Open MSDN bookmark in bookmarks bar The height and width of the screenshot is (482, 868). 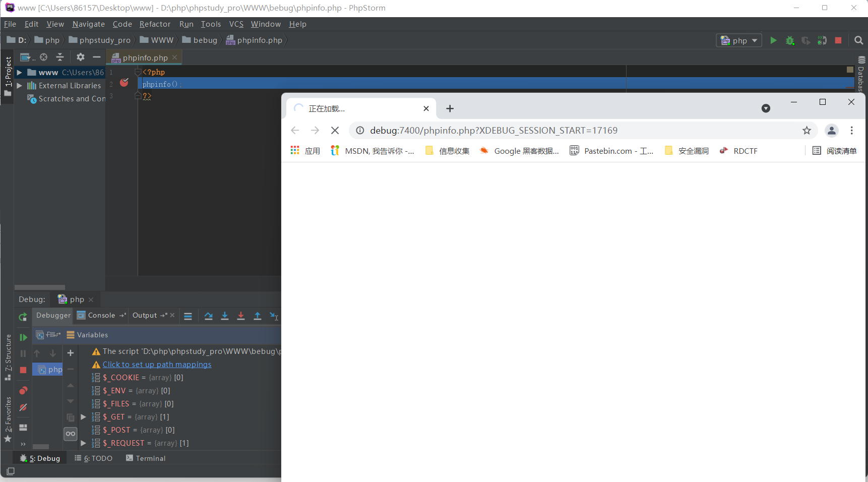(x=373, y=151)
